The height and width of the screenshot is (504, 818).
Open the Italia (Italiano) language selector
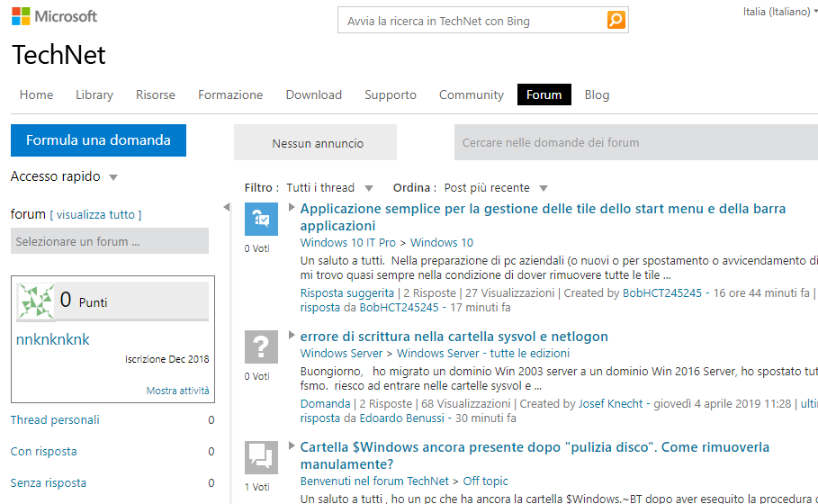point(779,12)
